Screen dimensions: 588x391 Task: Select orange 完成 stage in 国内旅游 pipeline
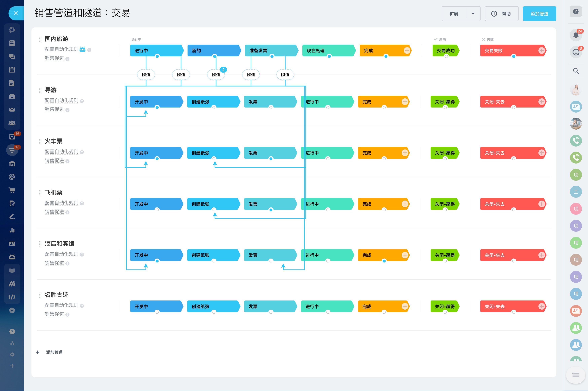click(379, 51)
